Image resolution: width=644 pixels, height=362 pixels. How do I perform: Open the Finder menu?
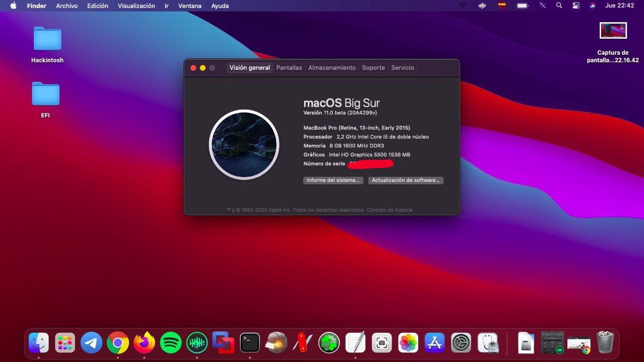36,6
